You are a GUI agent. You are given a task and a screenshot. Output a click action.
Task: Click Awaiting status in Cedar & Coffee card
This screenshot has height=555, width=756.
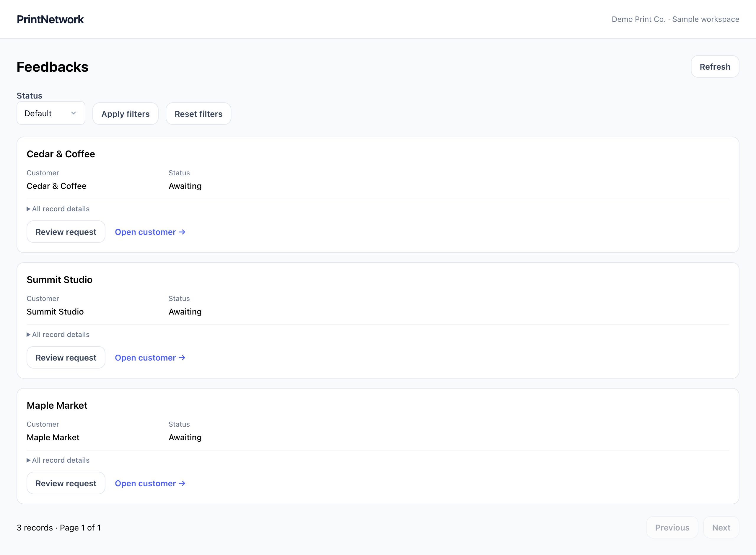[185, 186]
